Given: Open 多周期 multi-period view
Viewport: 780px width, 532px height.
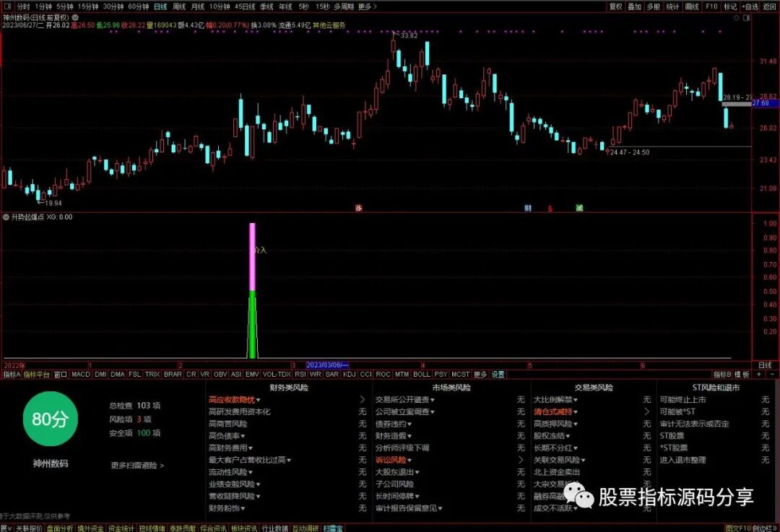Looking at the screenshot, I should pyautogui.click(x=344, y=6).
